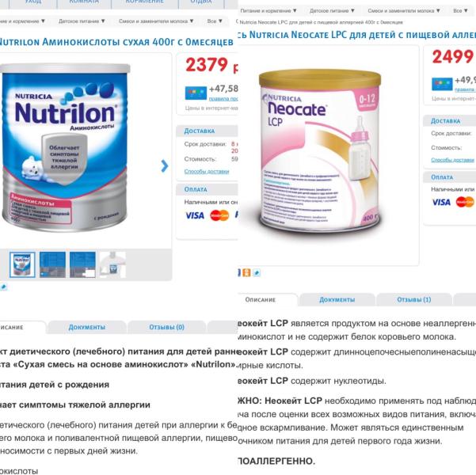Image resolution: width=476 pixels, height=475 pixels.
Task: Open the Отзывы (0) tab for Nutrilon
Action: (166, 327)
